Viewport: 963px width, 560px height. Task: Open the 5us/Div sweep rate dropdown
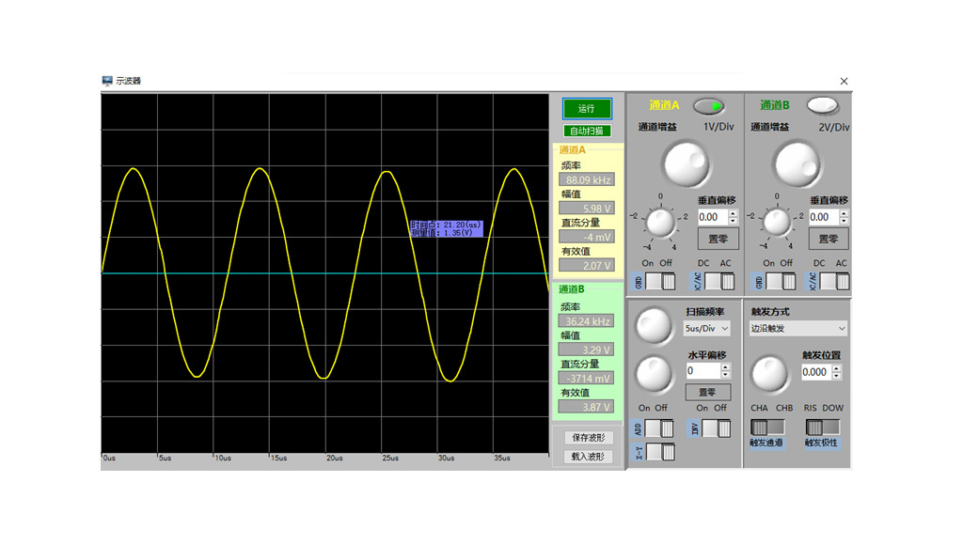tap(707, 329)
